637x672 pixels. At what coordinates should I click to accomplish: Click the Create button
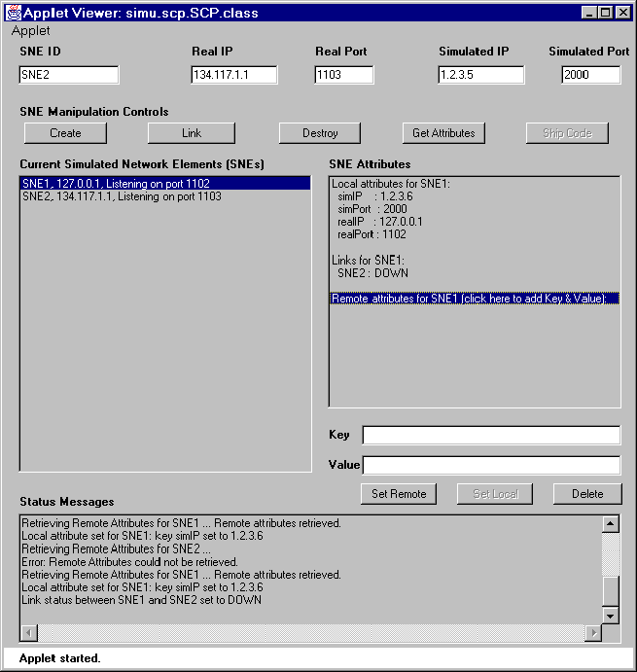tap(65, 133)
